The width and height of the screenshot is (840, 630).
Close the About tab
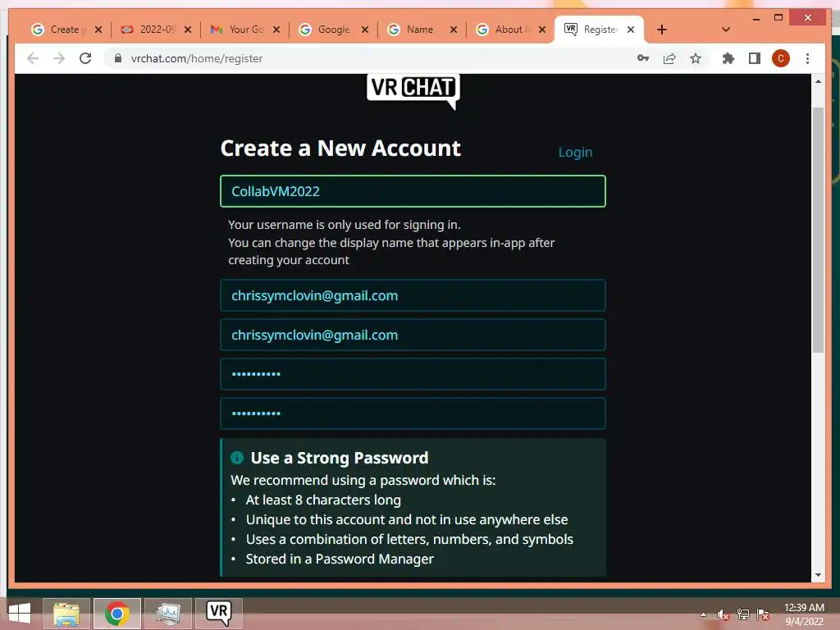542,30
